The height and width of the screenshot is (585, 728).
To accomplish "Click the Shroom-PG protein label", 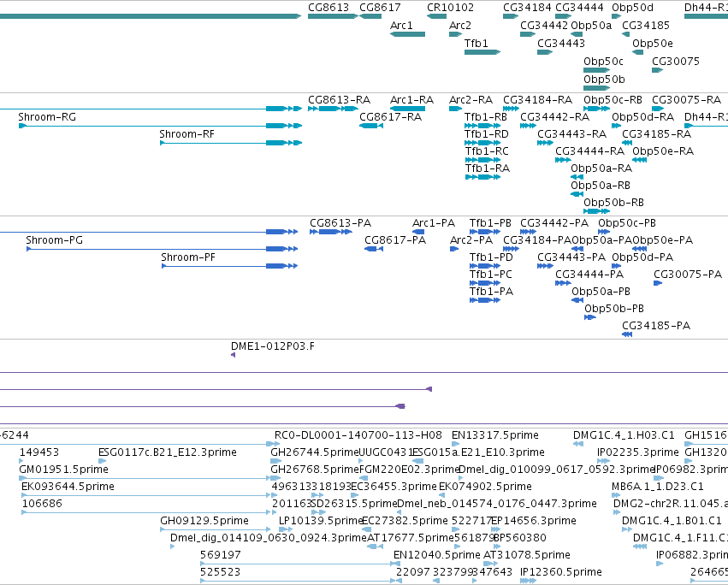I will [54, 240].
